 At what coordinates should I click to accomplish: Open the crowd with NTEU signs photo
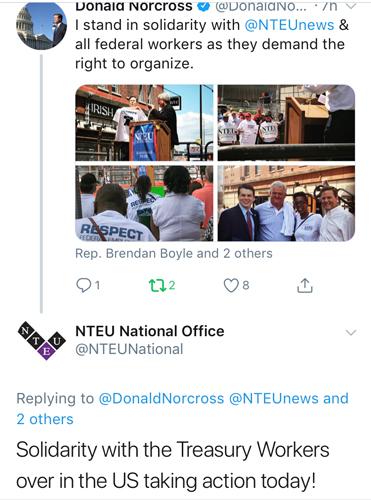pyautogui.click(x=286, y=123)
